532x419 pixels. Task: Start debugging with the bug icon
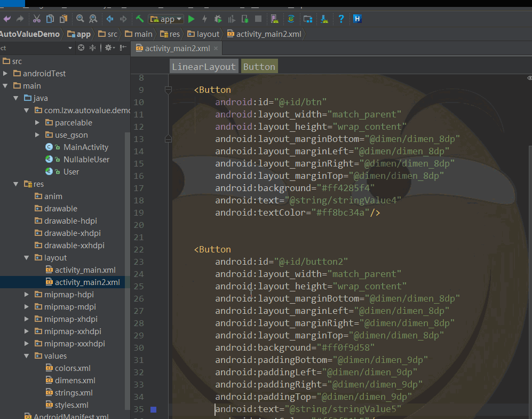[x=218, y=19]
